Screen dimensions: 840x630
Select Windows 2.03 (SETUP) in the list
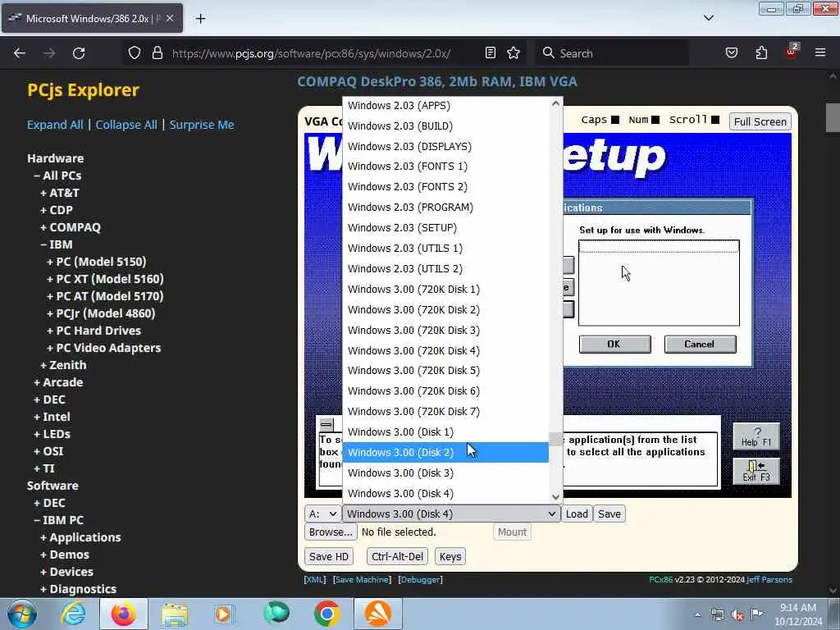pos(445,228)
